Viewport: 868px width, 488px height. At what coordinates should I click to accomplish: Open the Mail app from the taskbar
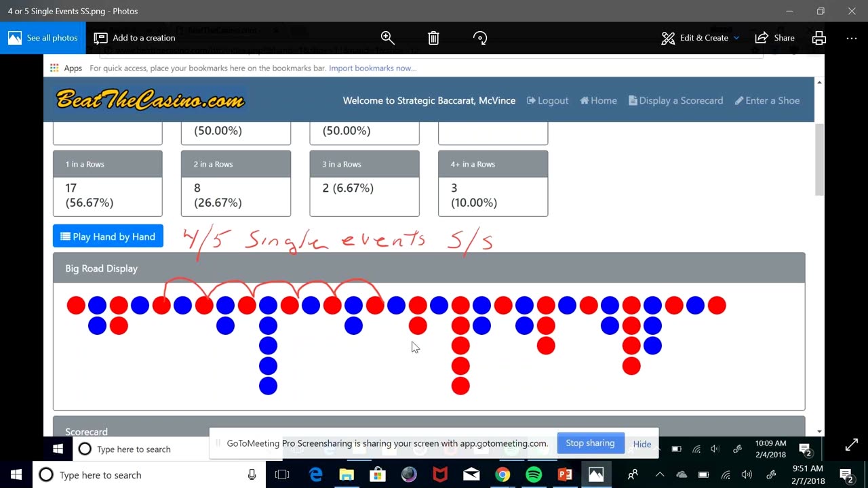click(471, 474)
